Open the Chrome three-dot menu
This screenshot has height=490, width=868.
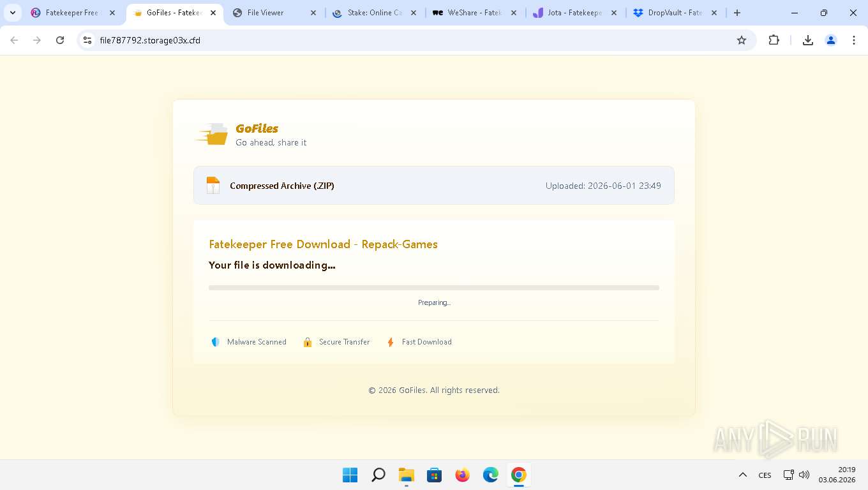(854, 40)
